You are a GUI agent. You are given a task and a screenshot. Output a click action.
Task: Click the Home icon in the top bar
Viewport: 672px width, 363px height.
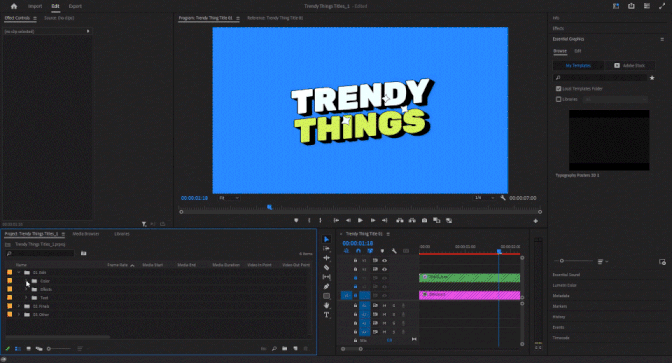[x=14, y=6]
